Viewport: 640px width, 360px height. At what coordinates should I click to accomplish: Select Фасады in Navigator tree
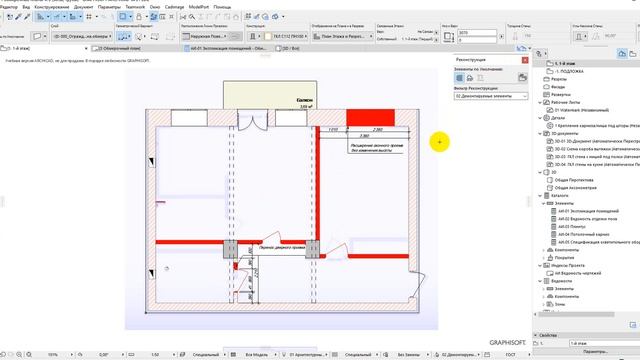[x=558, y=87]
